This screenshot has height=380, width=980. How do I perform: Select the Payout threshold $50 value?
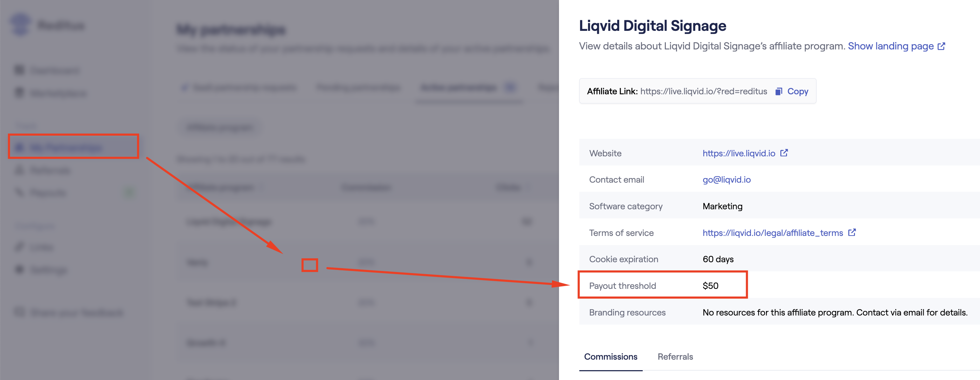pos(710,286)
